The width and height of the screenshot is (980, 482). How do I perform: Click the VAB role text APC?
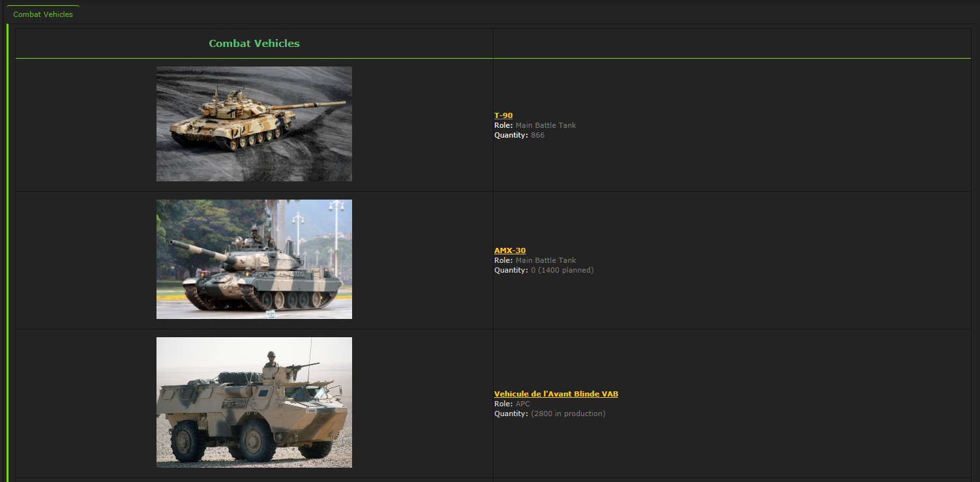click(x=523, y=404)
